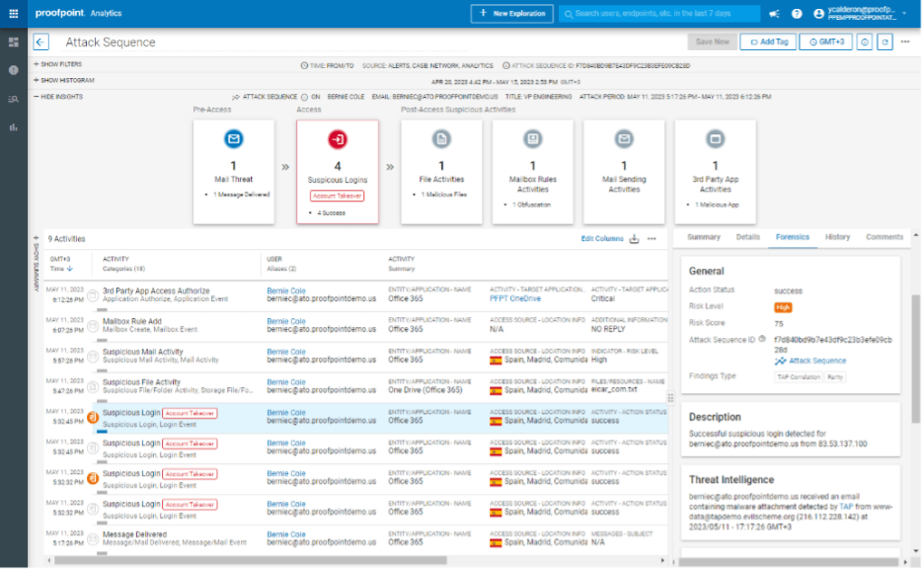Viewport: 924px width, 570px height.
Task: Click the eicar_com.txt file name
Action: 614,391
